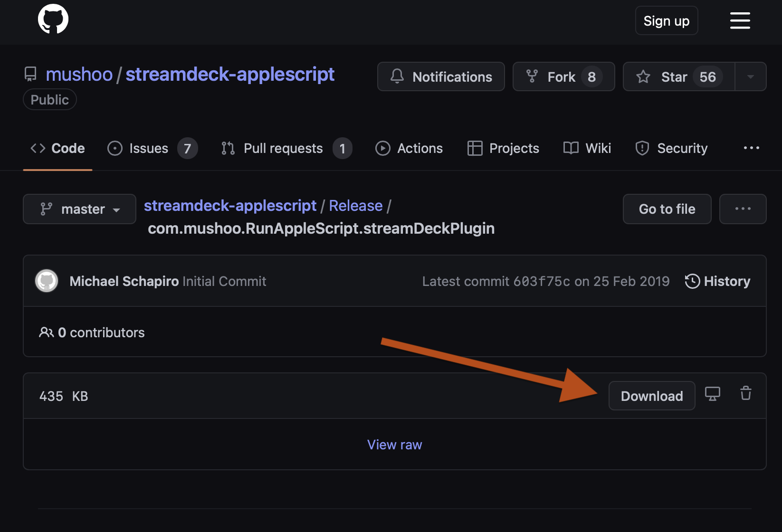Show more repository tabs overflow menu

point(751,148)
